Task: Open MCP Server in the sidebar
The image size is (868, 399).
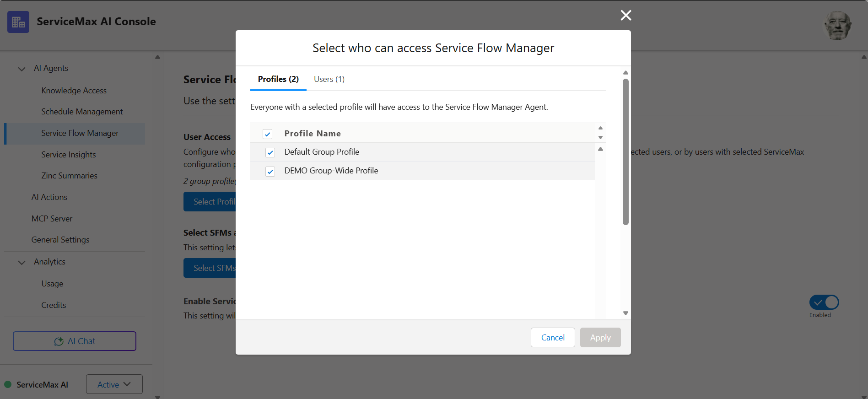Action: pyautogui.click(x=52, y=219)
